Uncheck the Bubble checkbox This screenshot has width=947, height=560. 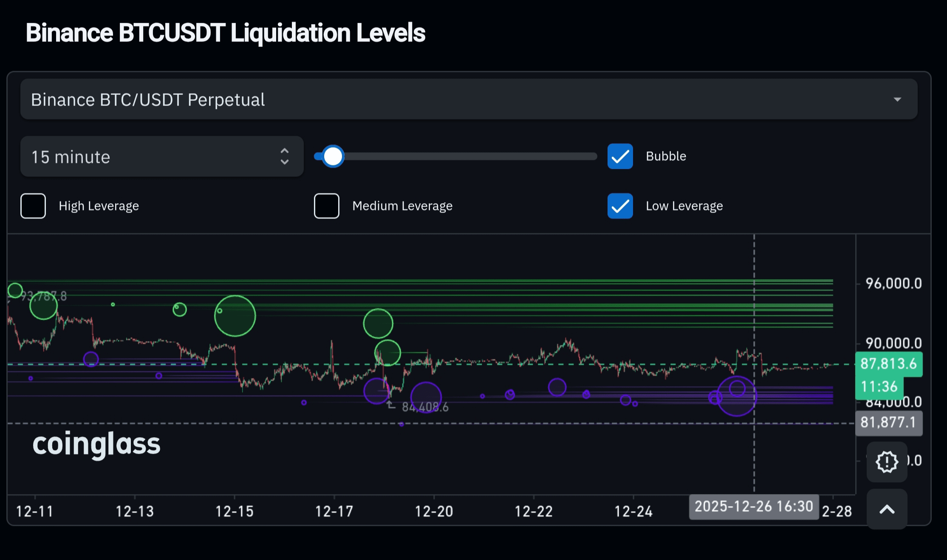(x=620, y=156)
